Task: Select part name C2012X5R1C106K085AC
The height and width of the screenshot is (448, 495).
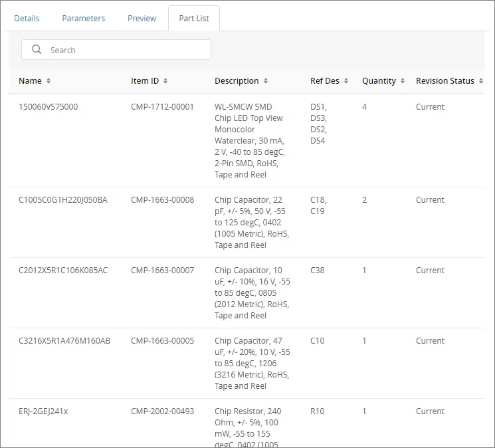Action: pyautogui.click(x=63, y=271)
